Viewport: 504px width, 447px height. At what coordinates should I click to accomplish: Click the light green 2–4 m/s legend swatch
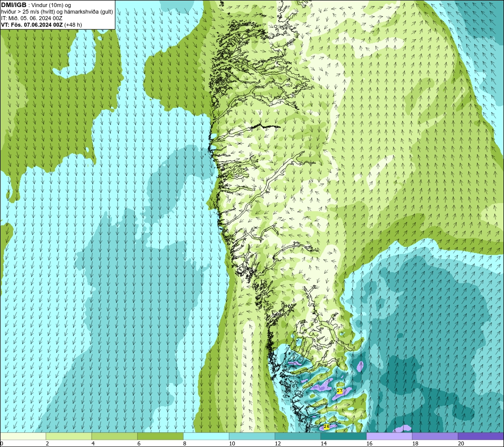pyautogui.click(x=69, y=436)
